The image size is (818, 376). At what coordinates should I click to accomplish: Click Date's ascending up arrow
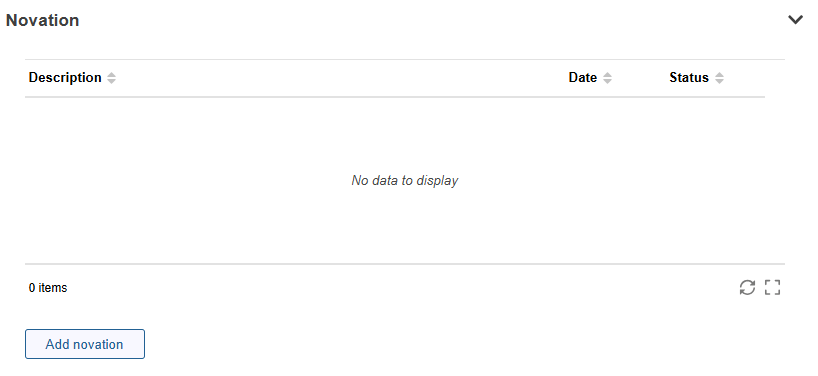(607, 75)
